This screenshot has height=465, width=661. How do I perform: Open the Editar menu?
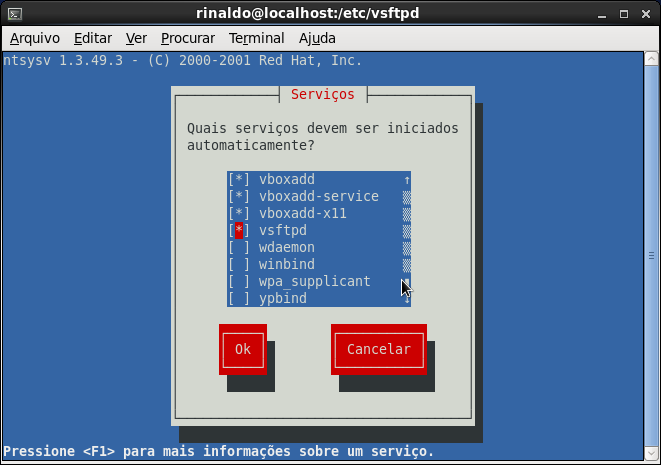pyautogui.click(x=93, y=38)
